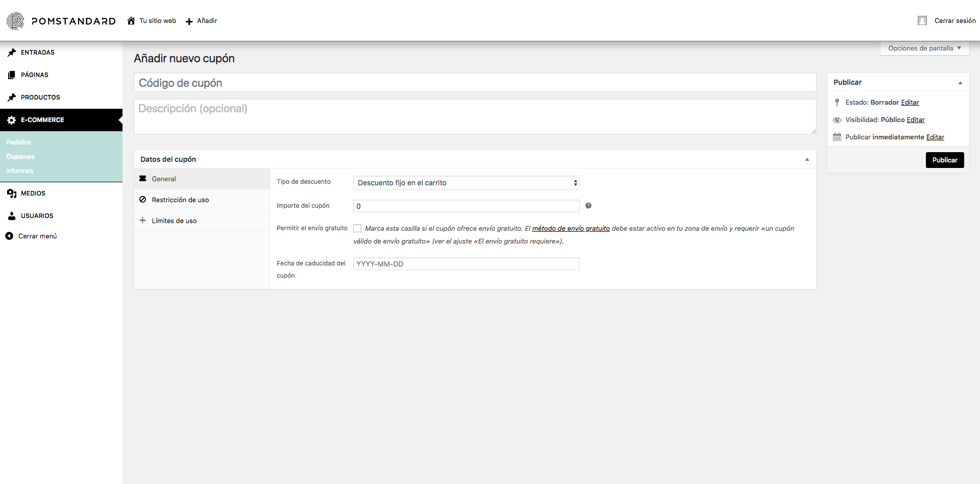Open Medios via its media icon

12,193
